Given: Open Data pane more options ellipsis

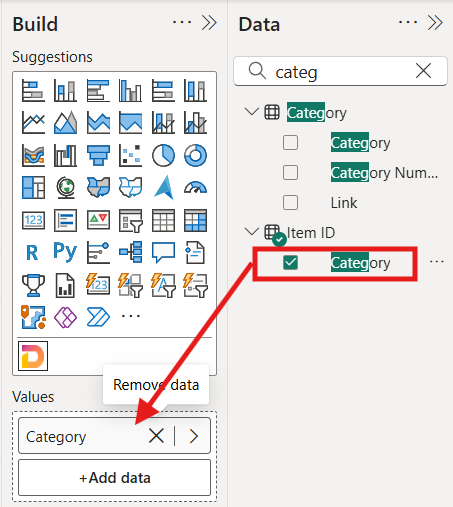Looking at the screenshot, I should pyautogui.click(x=408, y=23).
